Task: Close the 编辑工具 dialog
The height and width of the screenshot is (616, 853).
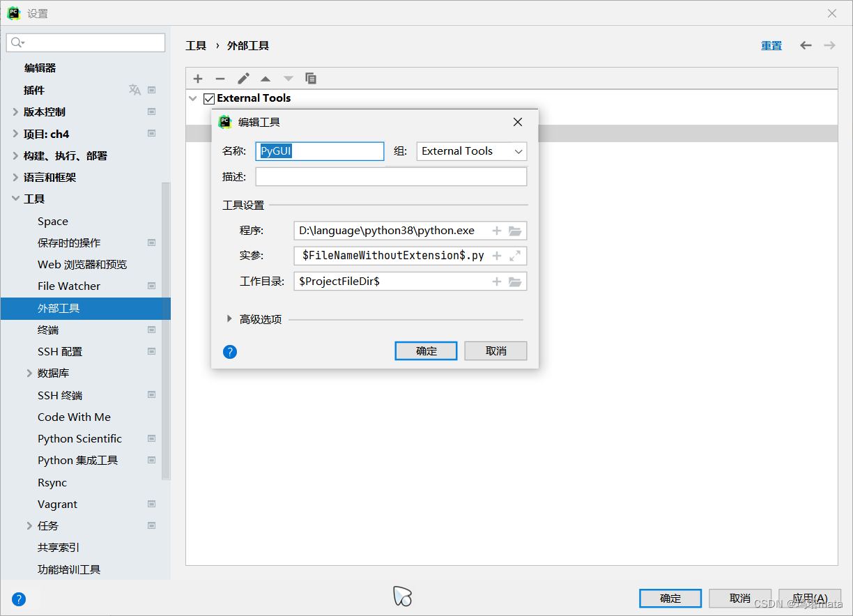Action: (518, 122)
